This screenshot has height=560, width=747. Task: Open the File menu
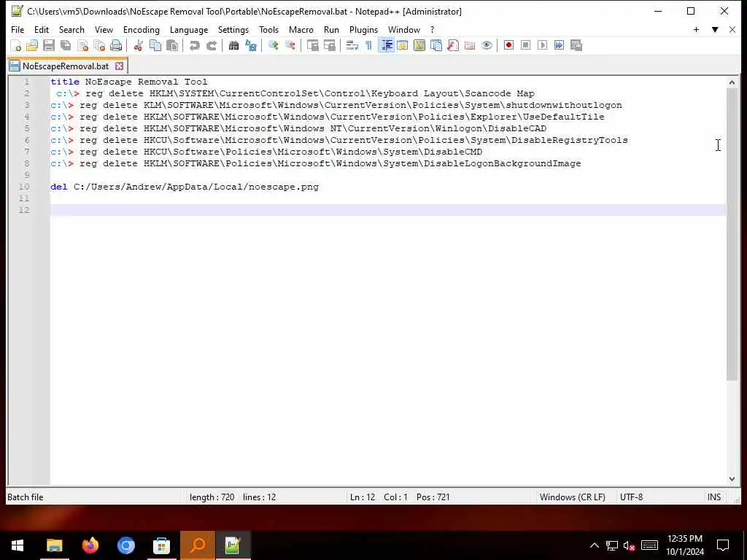18,29
